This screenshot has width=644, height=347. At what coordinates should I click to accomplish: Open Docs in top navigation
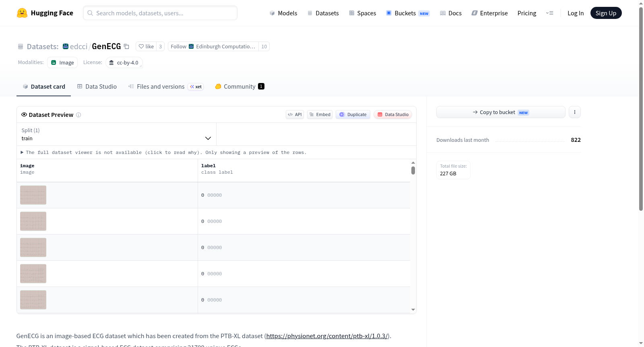pyautogui.click(x=451, y=13)
